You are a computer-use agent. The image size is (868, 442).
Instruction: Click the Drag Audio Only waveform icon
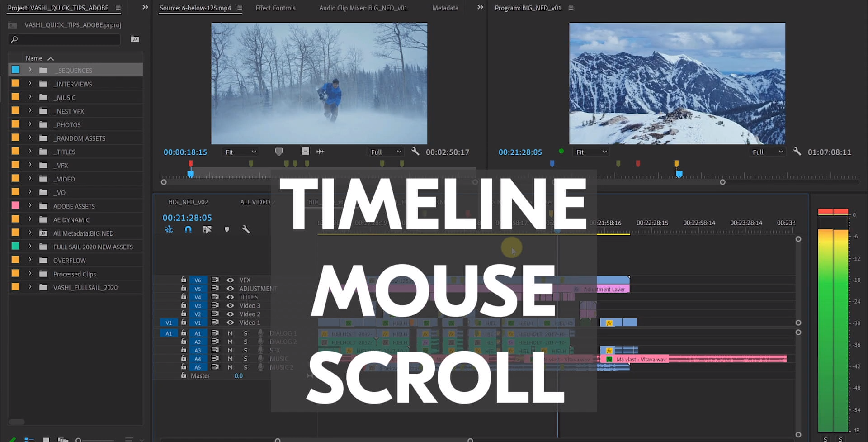[320, 152]
